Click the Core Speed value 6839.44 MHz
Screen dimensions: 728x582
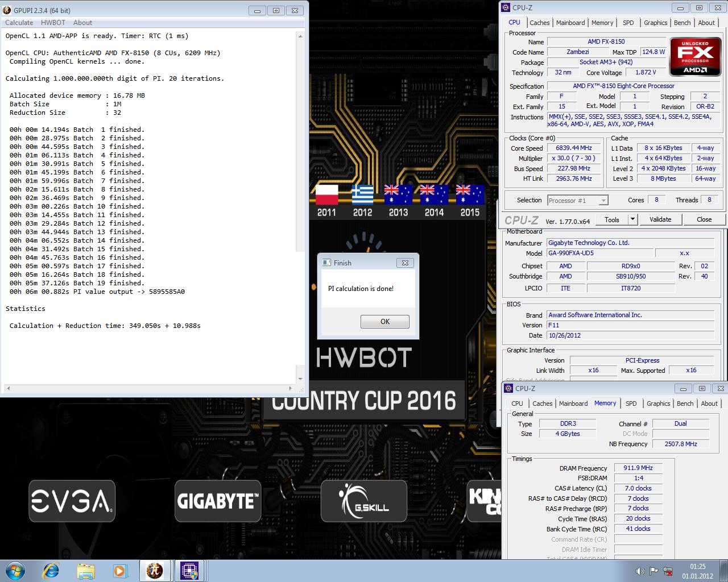tap(574, 148)
